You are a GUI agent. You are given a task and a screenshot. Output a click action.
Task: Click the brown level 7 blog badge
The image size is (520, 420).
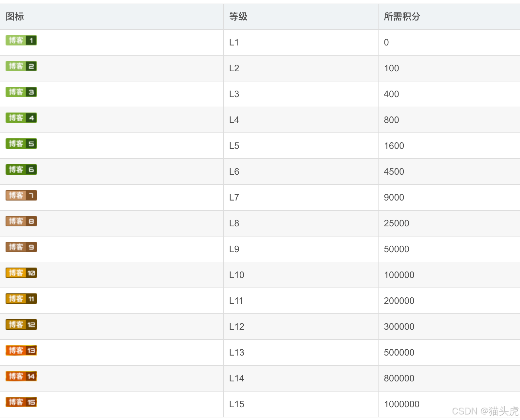pos(21,195)
